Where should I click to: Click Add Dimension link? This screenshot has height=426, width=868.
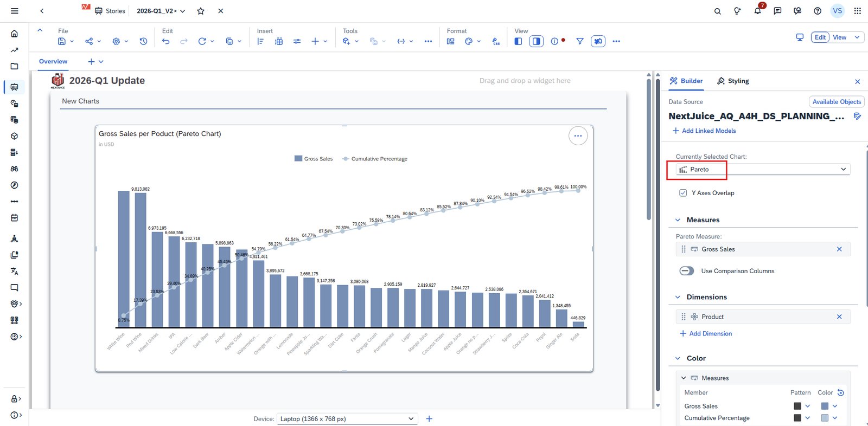pos(706,333)
